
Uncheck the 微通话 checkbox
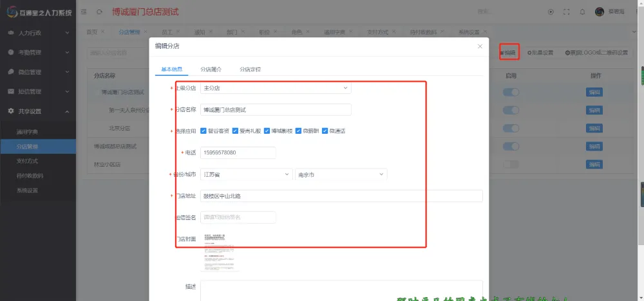(325, 131)
